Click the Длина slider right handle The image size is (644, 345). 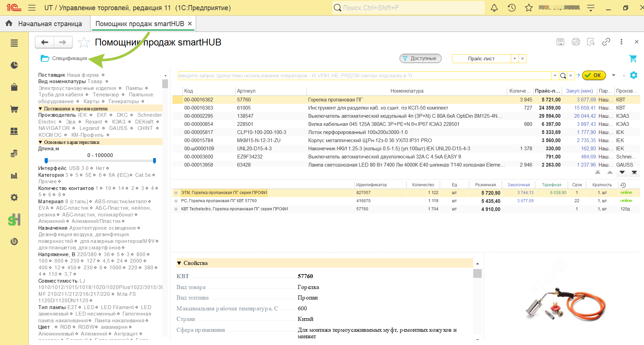[154, 160]
